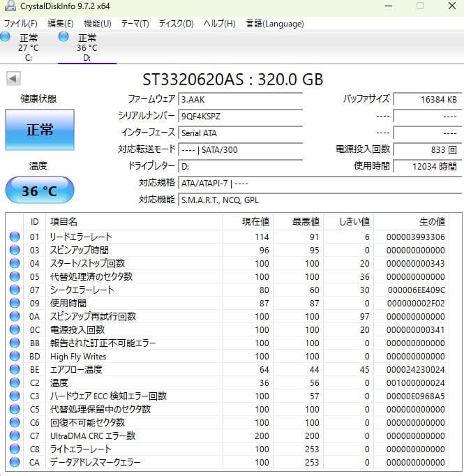Click the status icon of row C6 回復不可能セクタ数

tap(15, 422)
